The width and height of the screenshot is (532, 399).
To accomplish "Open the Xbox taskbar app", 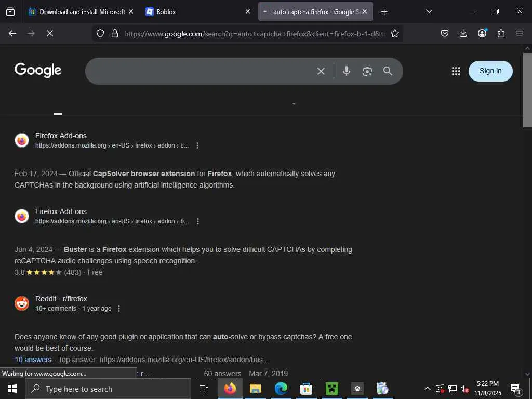I will (x=357, y=389).
